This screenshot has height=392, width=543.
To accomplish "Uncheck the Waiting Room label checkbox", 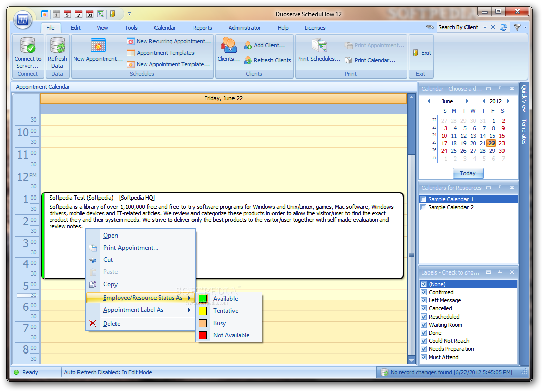I will (424, 325).
